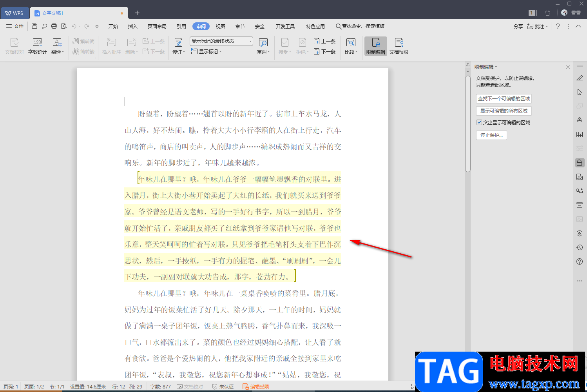Click the Save icon in quick access toolbar
Image resolution: width=587 pixels, height=392 pixels.
point(34,26)
